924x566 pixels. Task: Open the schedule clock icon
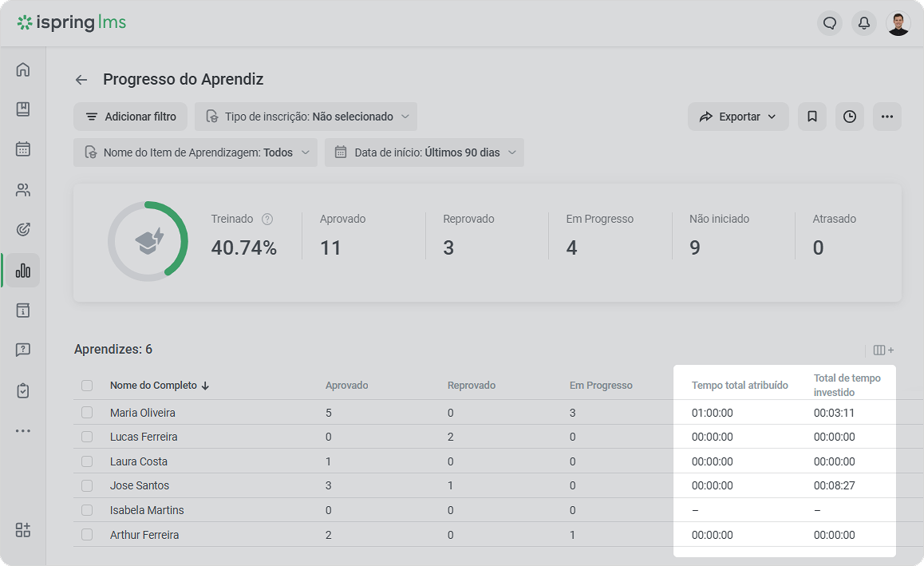coord(850,117)
